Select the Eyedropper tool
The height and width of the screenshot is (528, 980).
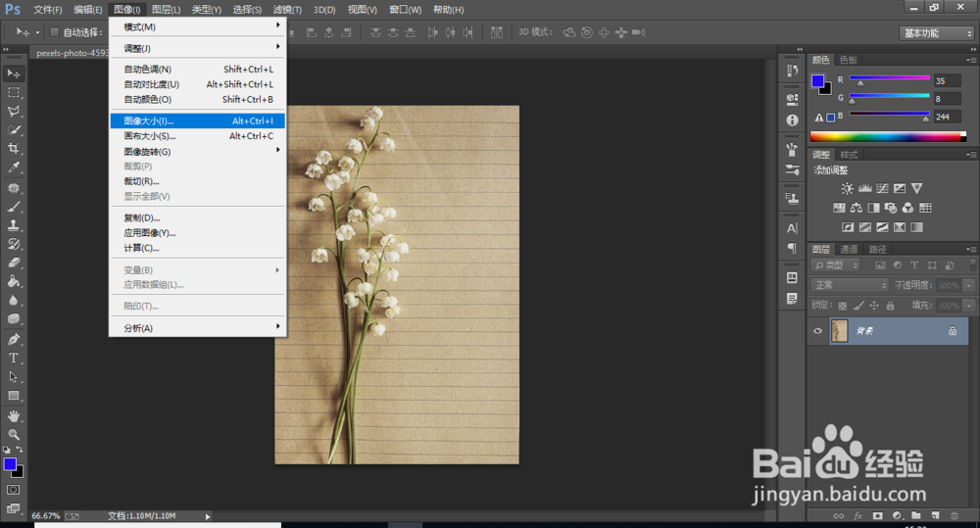point(13,168)
